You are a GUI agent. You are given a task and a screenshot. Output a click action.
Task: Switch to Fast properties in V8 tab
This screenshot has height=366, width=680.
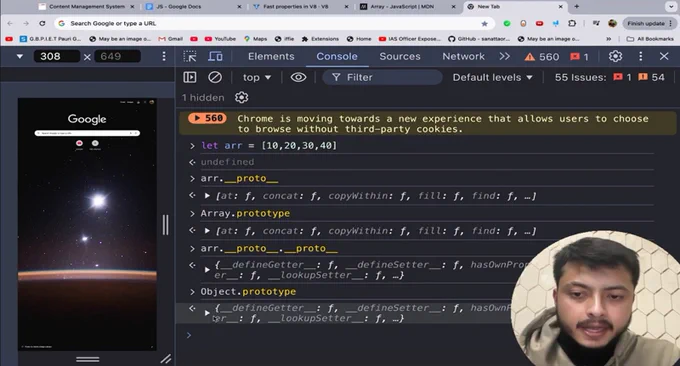[x=301, y=7]
